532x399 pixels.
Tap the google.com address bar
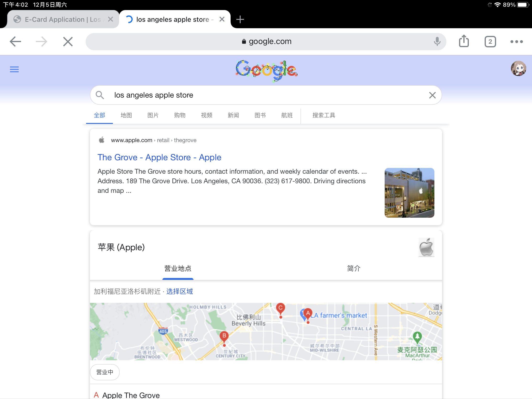[x=266, y=42]
